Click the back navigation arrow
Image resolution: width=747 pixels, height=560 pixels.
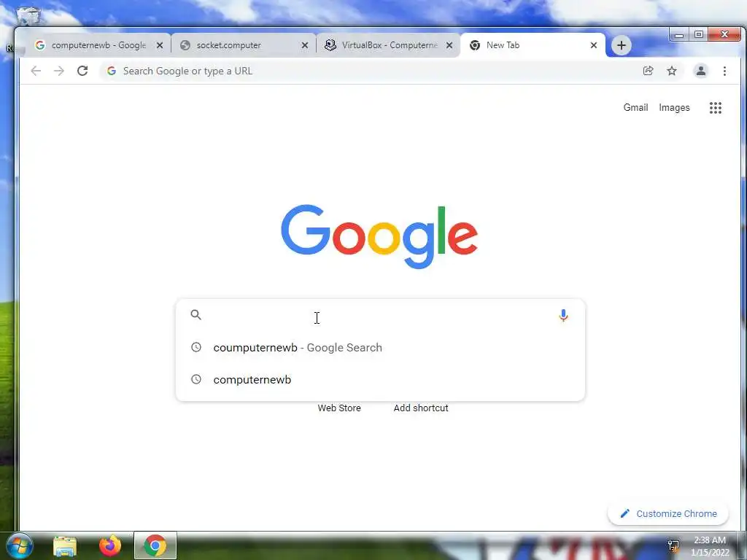[x=36, y=71]
